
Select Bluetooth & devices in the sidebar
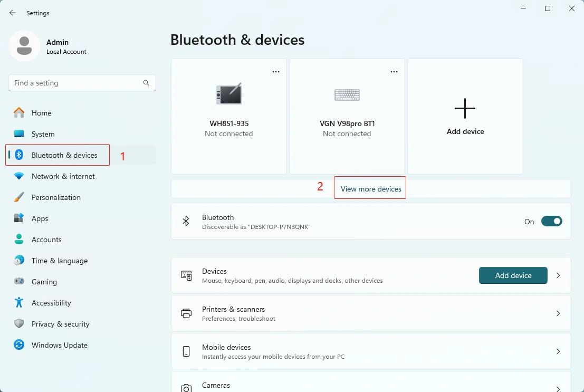[82, 155]
